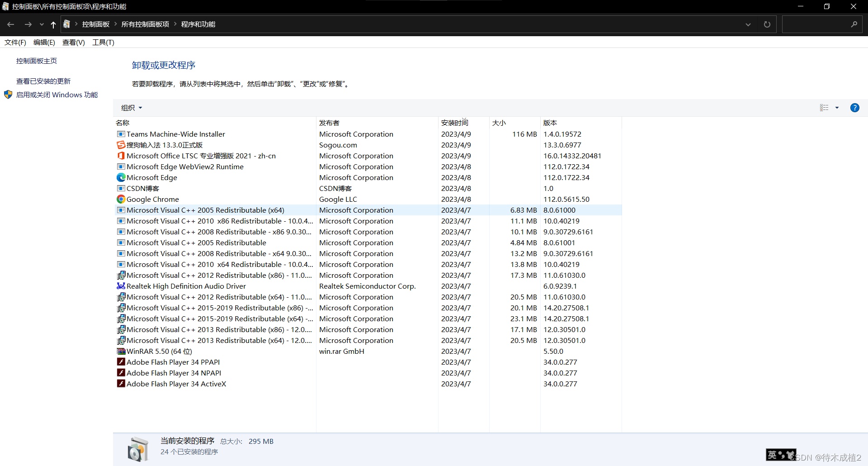
Task: Select the CSDN博客 program icon
Action: (121, 188)
